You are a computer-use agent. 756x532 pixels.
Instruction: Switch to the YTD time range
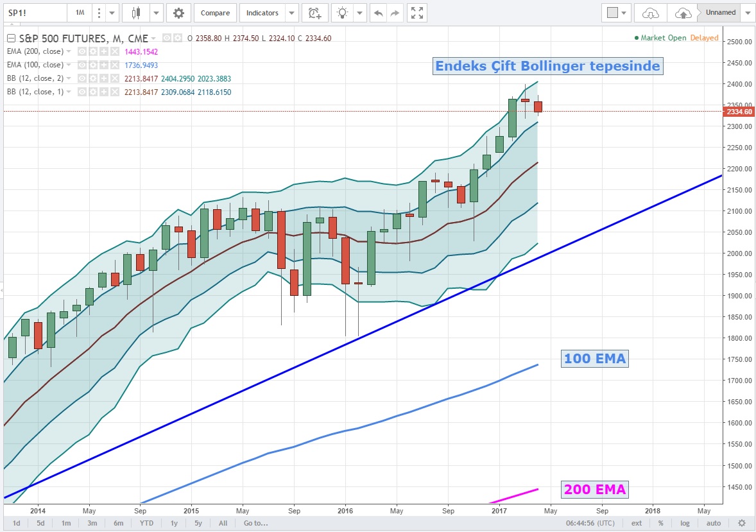coord(146,523)
